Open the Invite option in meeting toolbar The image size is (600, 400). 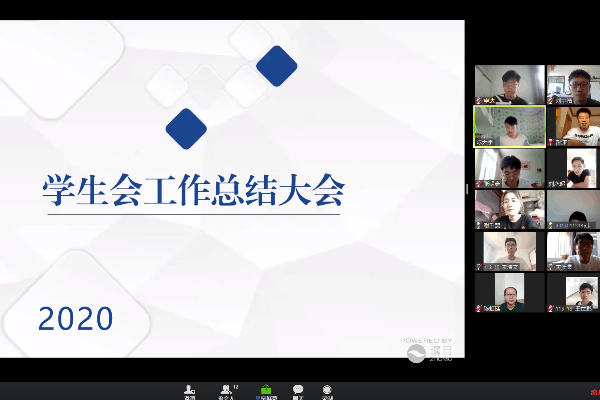tap(189, 390)
